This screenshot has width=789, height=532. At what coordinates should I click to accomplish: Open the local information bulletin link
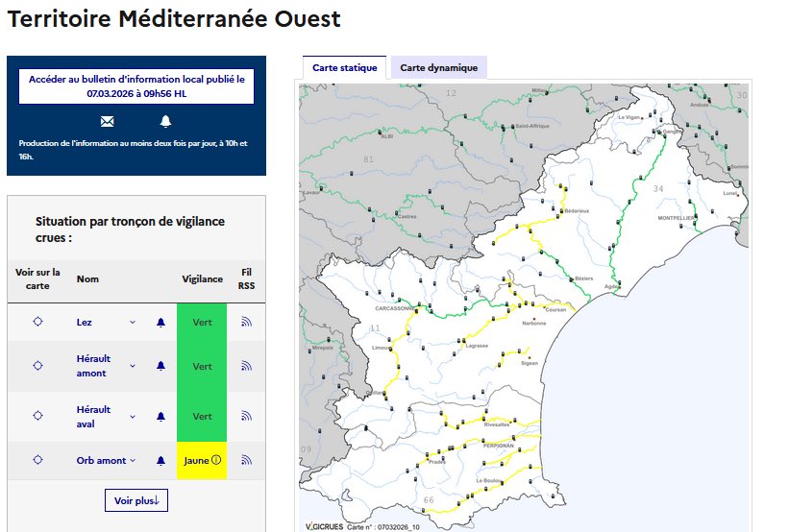click(136, 86)
